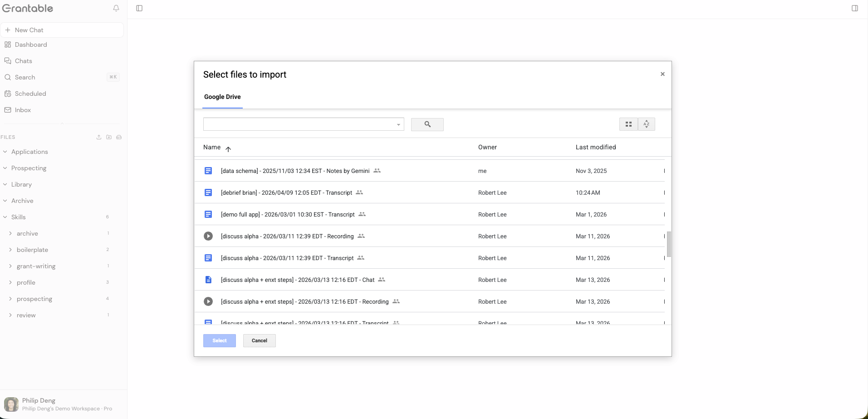868x419 pixels.
Task: Click the file list scrollbar thumb
Action: 669,244
